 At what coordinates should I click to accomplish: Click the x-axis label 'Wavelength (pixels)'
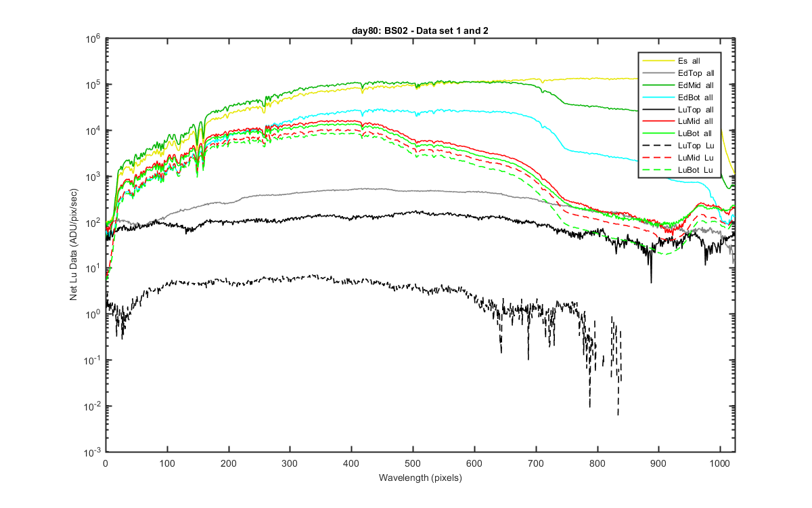(420, 478)
